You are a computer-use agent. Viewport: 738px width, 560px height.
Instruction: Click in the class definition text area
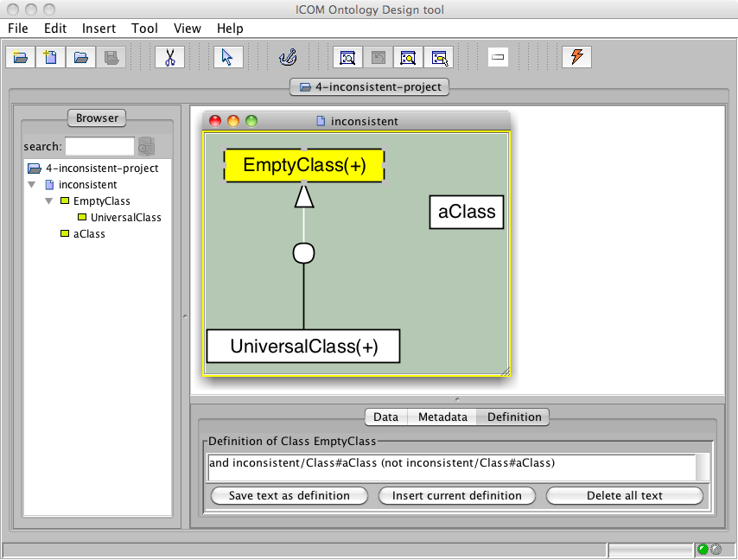coord(452,468)
